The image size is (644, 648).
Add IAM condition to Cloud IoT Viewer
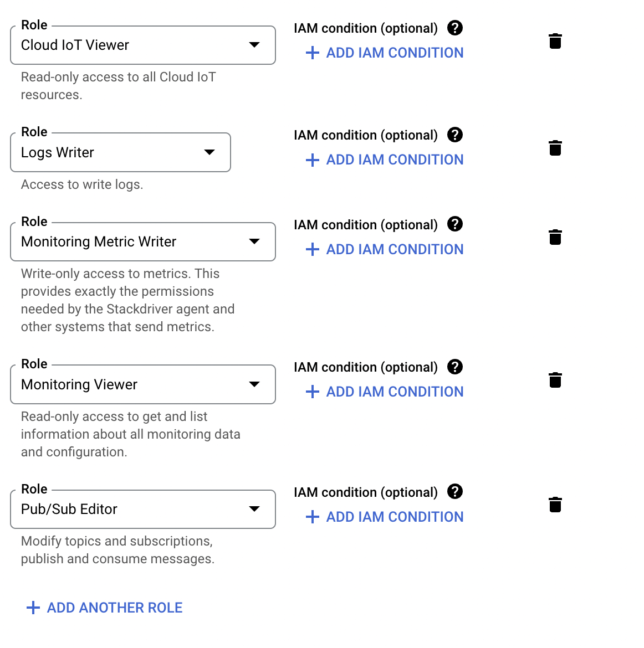[x=385, y=53]
